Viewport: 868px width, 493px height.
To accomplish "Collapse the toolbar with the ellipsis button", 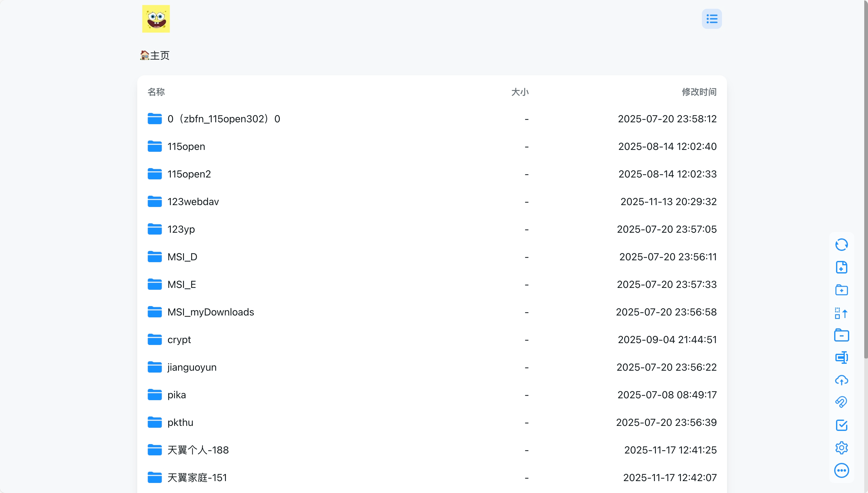I will [x=841, y=470].
